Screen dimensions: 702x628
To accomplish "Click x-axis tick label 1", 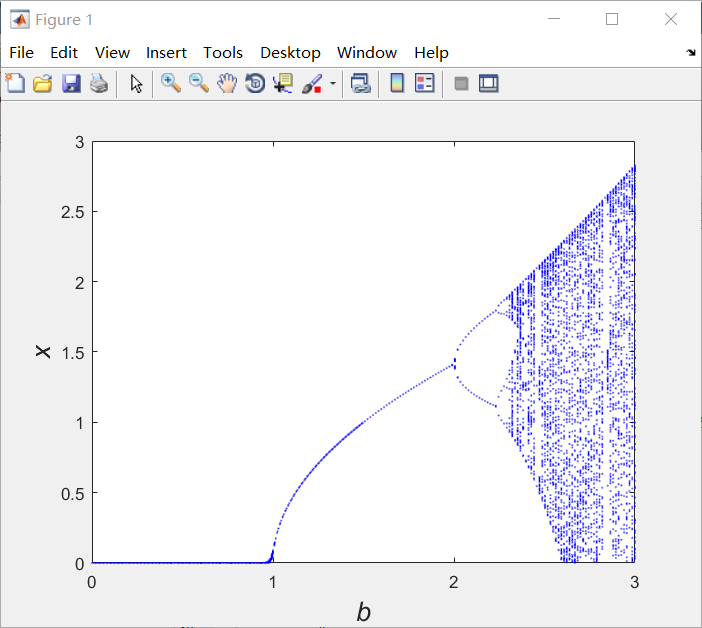I will pos(273,582).
